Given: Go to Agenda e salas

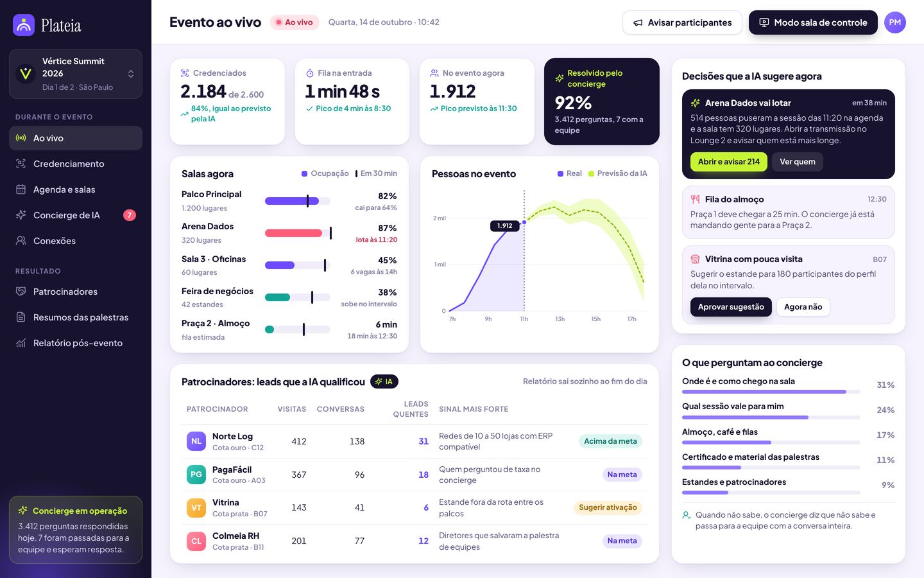Looking at the screenshot, I should click(x=76, y=189).
